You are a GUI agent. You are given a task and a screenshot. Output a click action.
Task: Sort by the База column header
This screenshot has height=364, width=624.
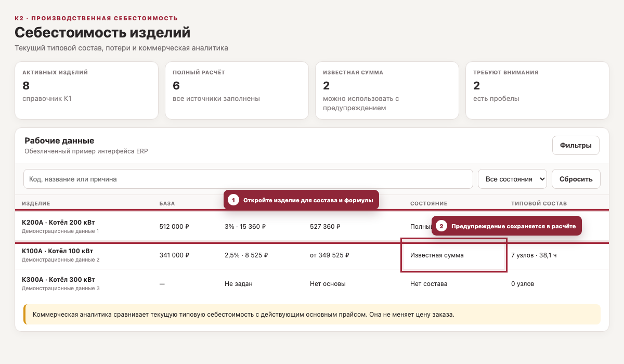pos(167,203)
